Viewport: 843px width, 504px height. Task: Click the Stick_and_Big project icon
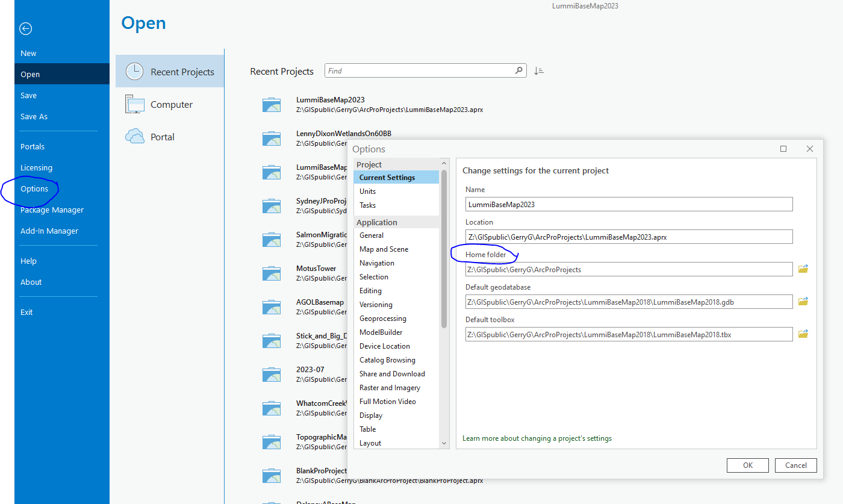coord(272,341)
